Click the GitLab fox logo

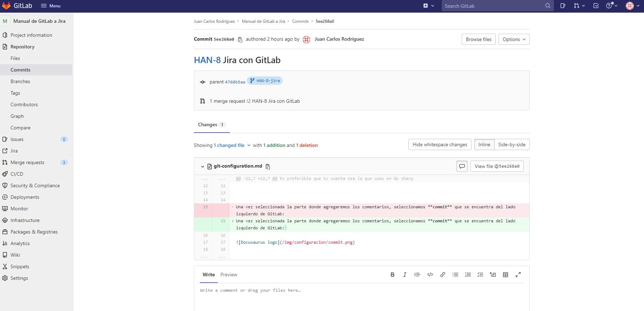(x=7, y=6)
